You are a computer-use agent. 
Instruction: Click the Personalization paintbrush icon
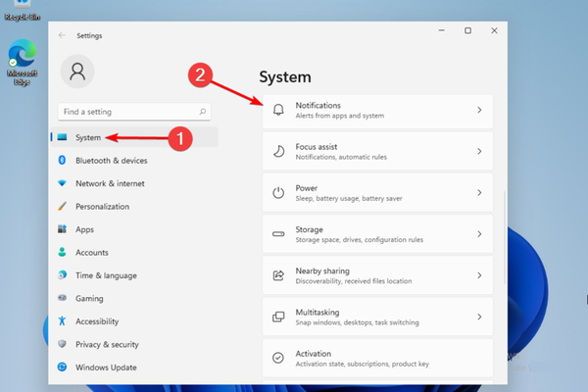(x=62, y=206)
